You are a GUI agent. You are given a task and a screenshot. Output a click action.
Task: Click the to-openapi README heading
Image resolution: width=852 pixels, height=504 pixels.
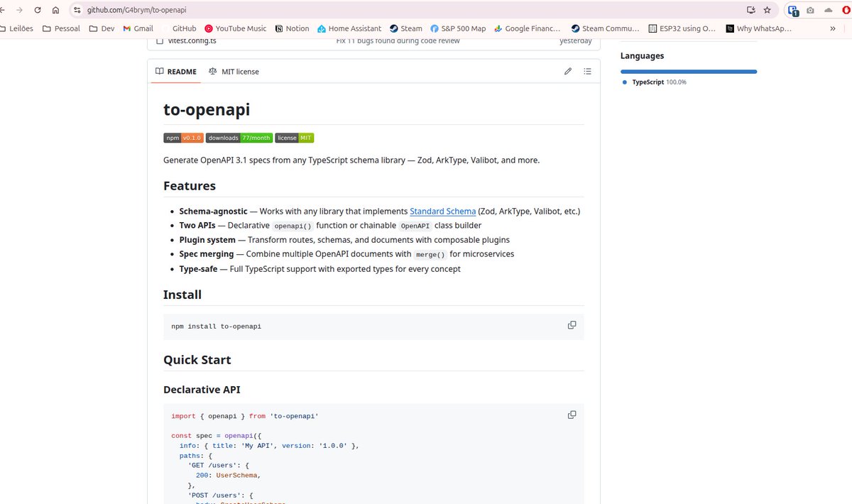coord(207,109)
